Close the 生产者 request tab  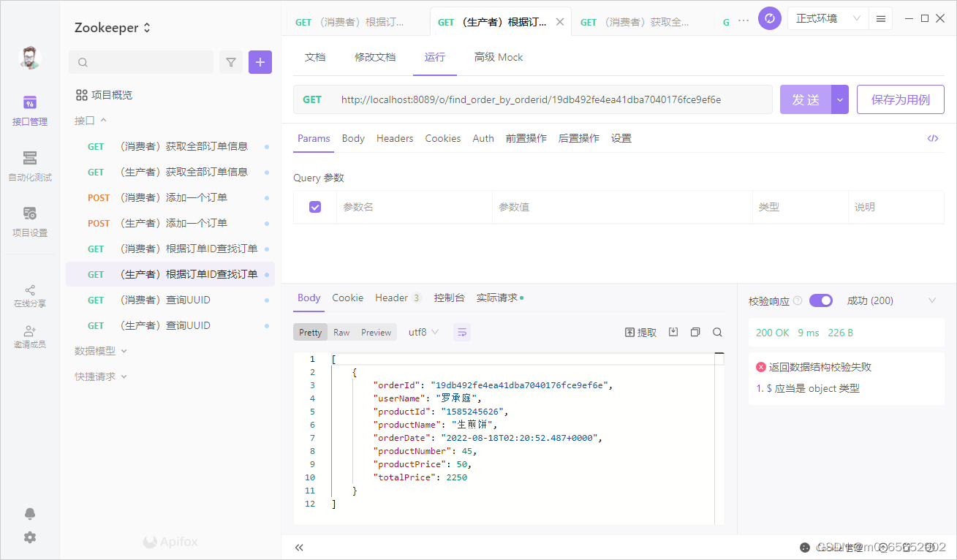point(560,22)
